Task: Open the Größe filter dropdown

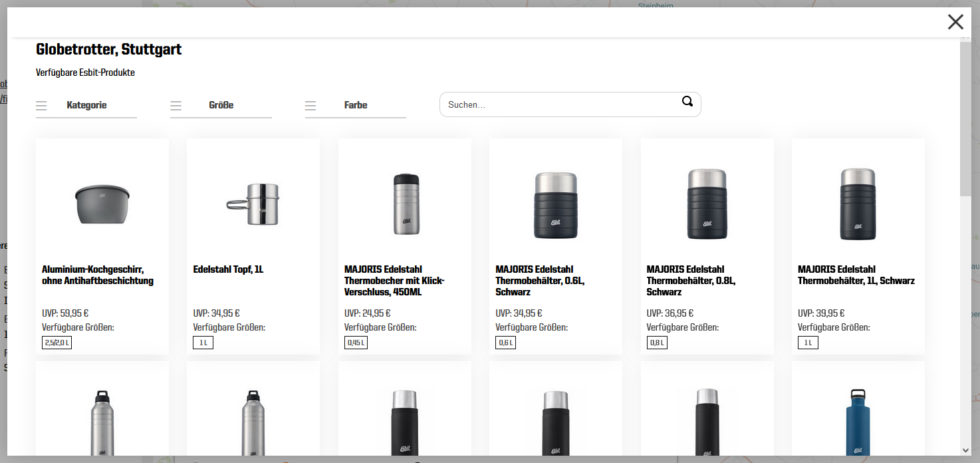Action: 221,105
